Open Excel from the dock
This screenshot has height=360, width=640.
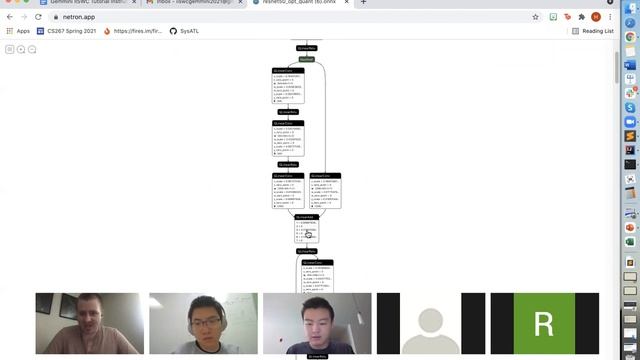[630, 242]
